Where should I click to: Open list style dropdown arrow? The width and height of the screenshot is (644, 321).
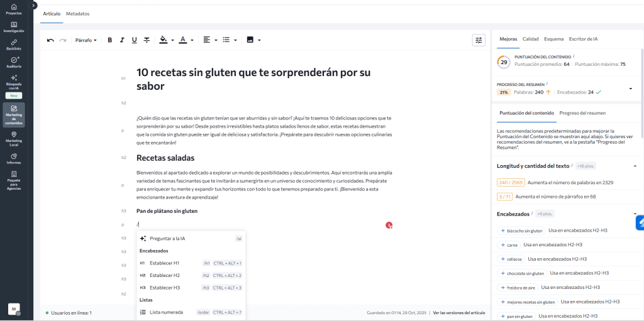click(x=235, y=41)
